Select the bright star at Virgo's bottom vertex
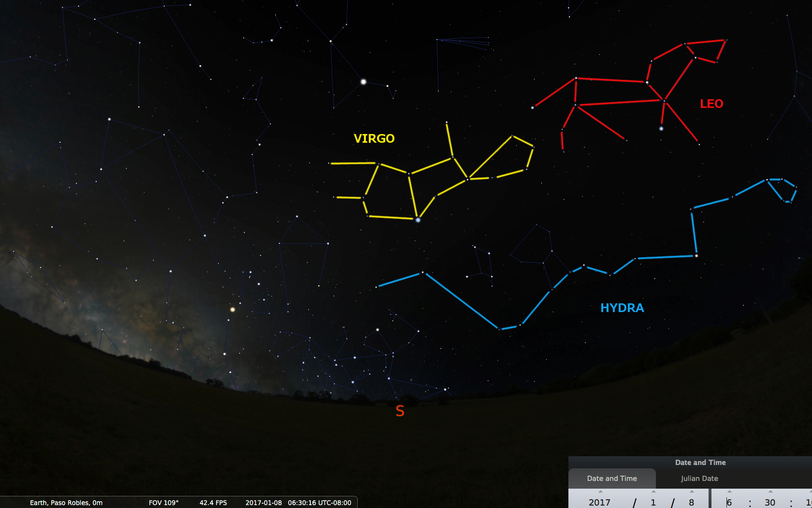Image resolution: width=812 pixels, height=508 pixels. point(418,220)
